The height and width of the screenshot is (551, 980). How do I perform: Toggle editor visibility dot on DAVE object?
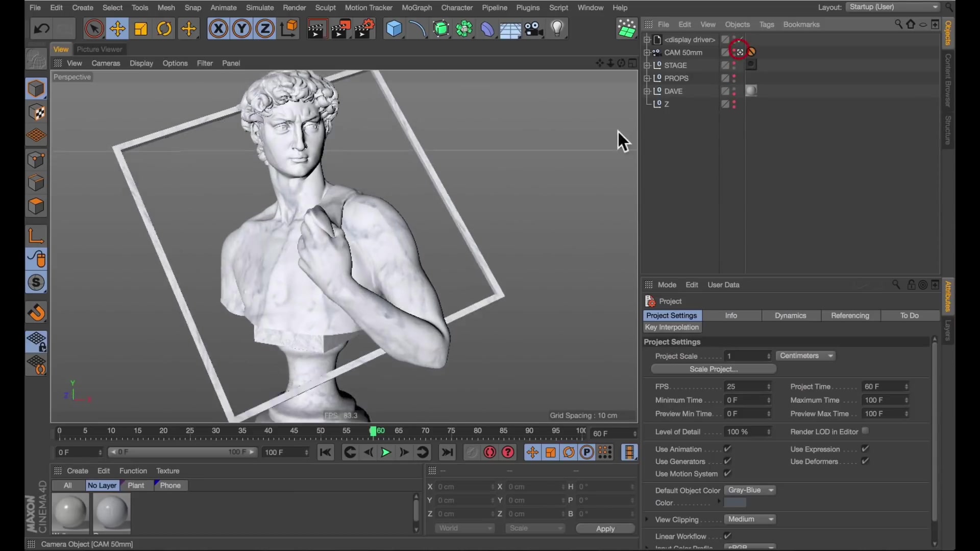click(x=734, y=89)
